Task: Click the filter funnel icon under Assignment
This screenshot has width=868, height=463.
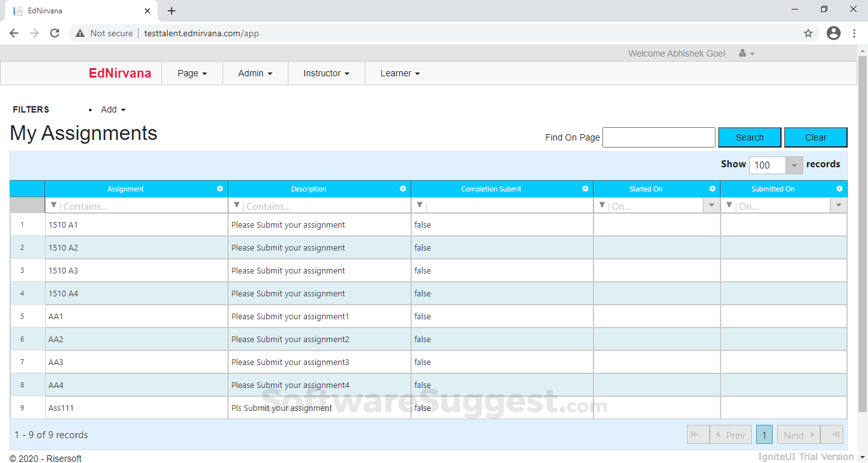Action: pos(53,205)
